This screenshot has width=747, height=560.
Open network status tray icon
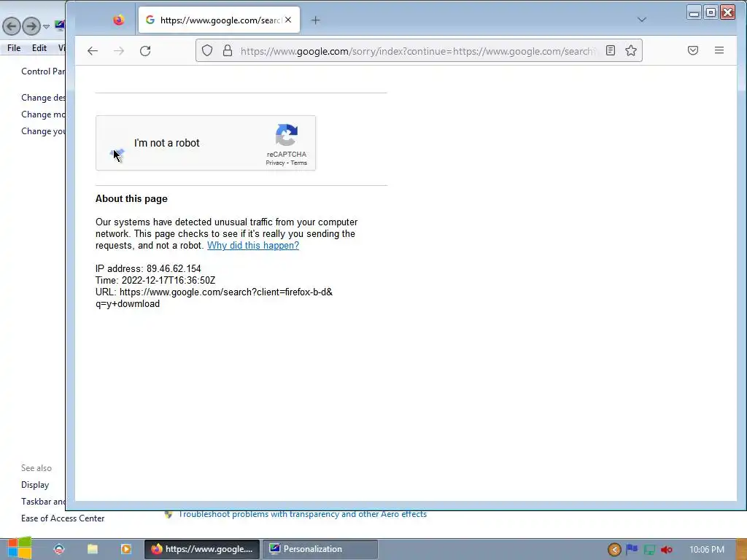pyautogui.click(x=649, y=550)
